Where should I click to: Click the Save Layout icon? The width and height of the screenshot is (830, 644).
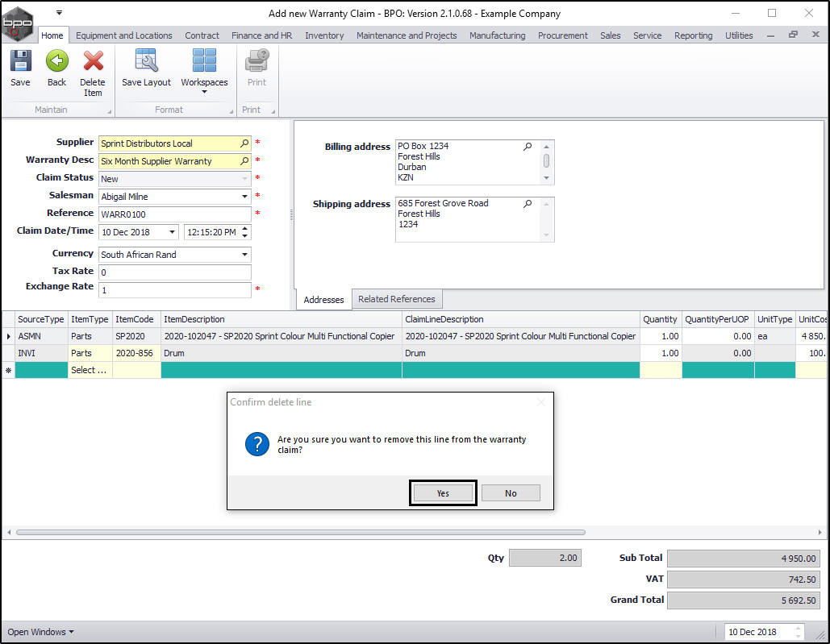(x=146, y=60)
